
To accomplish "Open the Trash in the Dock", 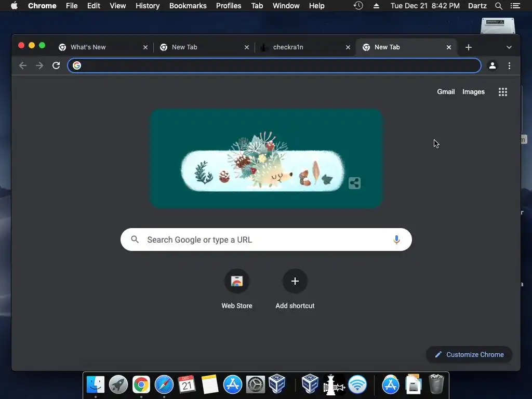I will tap(436, 384).
